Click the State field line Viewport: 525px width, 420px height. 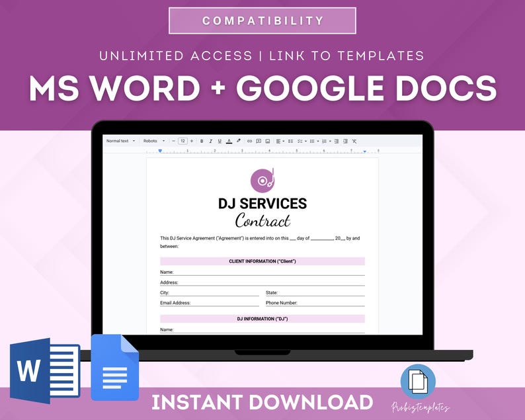pyautogui.click(x=315, y=293)
